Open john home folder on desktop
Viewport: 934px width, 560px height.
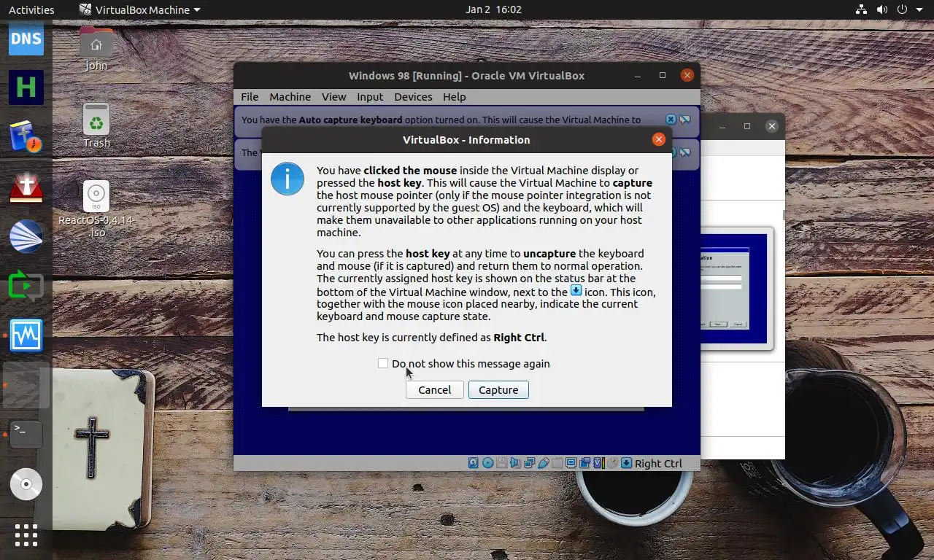click(x=96, y=50)
